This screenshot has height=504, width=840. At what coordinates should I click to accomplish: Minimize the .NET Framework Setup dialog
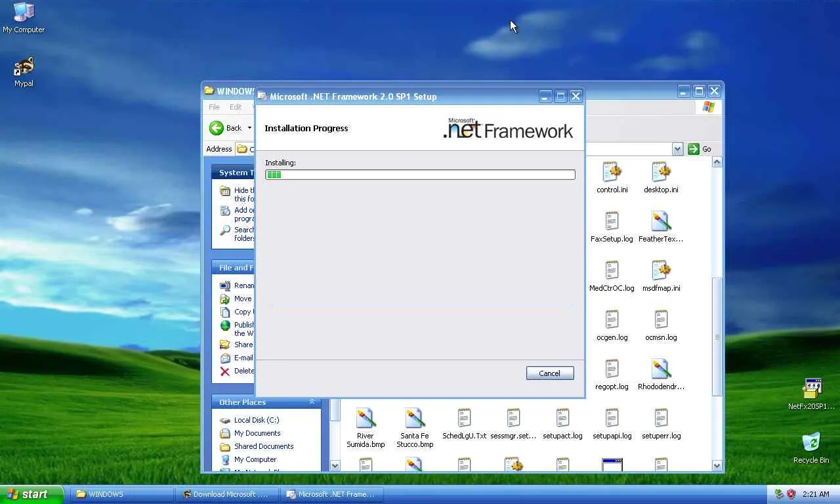coord(545,96)
